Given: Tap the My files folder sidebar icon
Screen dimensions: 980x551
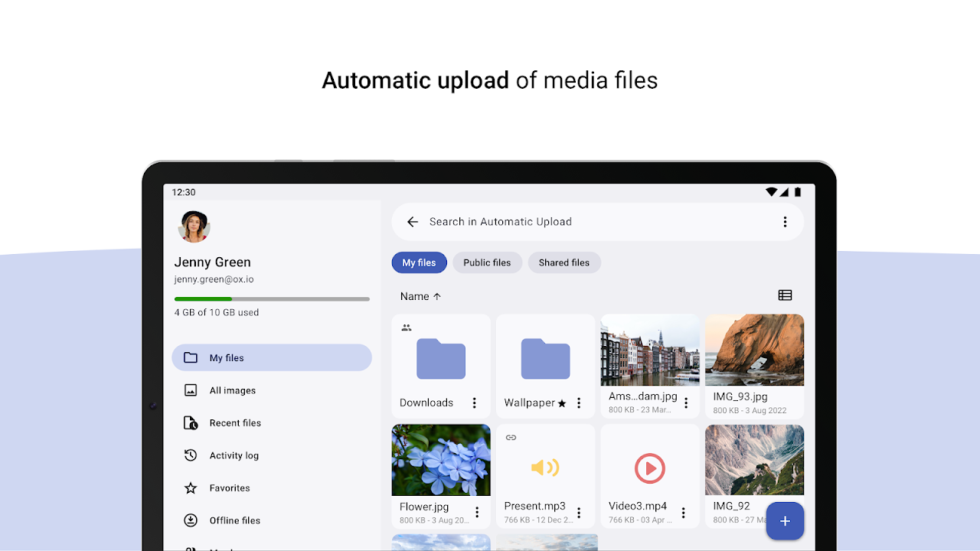Looking at the screenshot, I should click(191, 358).
